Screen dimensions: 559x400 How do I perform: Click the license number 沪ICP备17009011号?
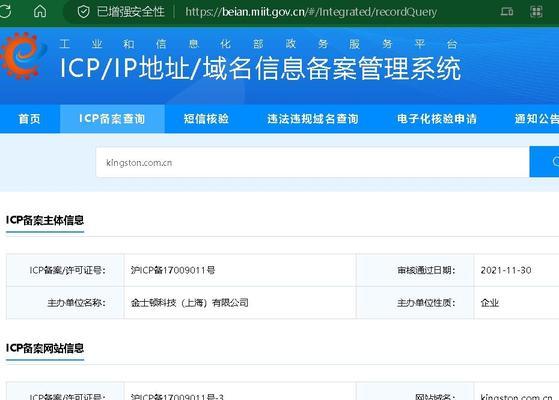pyautogui.click(x=173, y=270)
